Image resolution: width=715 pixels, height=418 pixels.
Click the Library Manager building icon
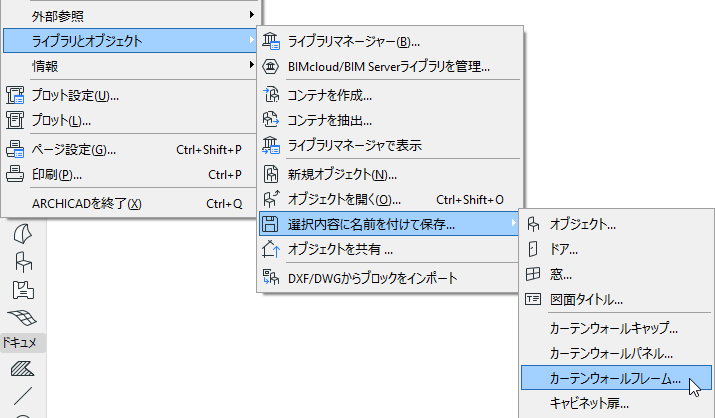point(270,42)
